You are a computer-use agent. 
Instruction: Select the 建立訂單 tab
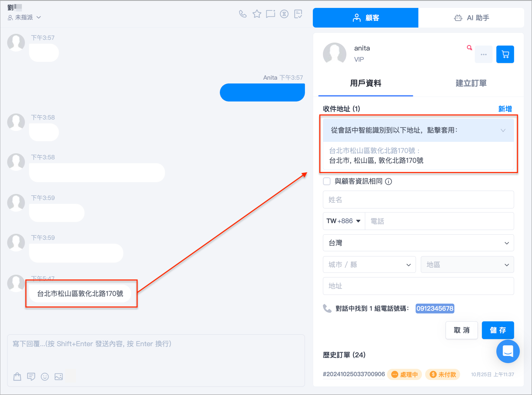point(471,83)
